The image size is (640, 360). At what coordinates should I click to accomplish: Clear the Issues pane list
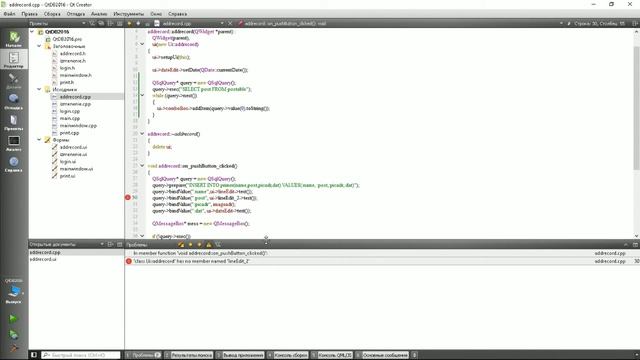181,244
